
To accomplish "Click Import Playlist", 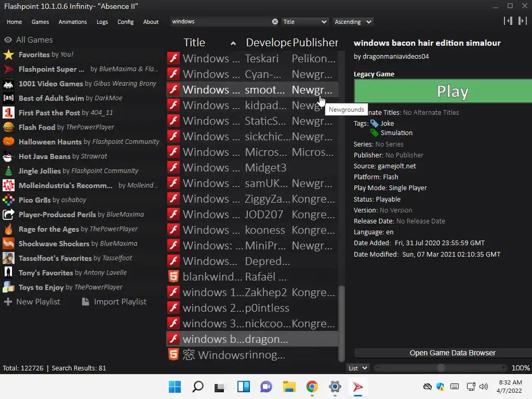I will (x=114, y=302).
